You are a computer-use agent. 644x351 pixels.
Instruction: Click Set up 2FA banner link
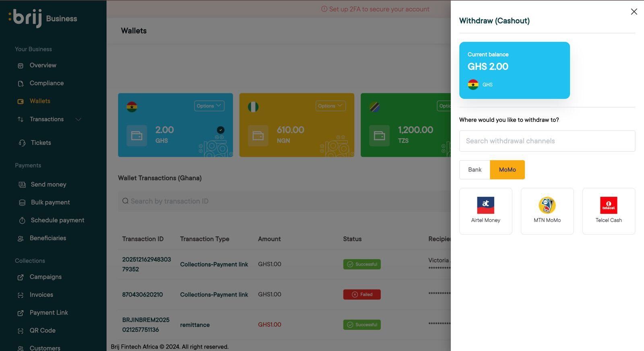coord(375,9)
